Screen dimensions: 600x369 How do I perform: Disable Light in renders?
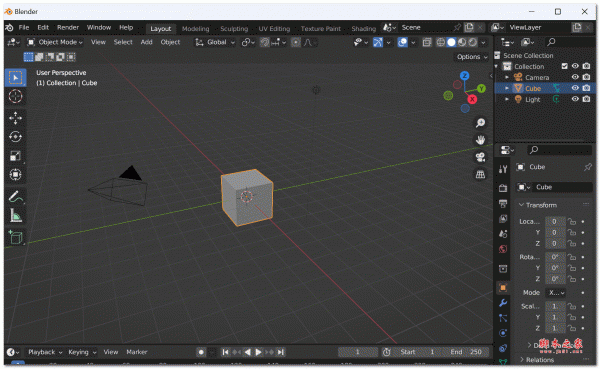586,99
